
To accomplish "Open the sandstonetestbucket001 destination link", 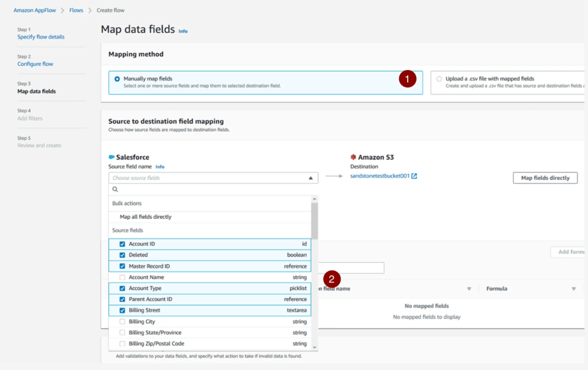I will 380,176.
